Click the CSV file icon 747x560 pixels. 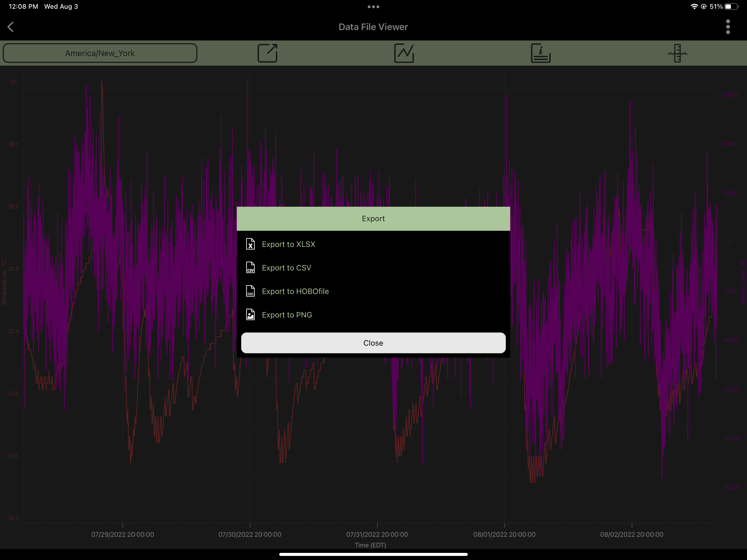click(x=250, y=267)
